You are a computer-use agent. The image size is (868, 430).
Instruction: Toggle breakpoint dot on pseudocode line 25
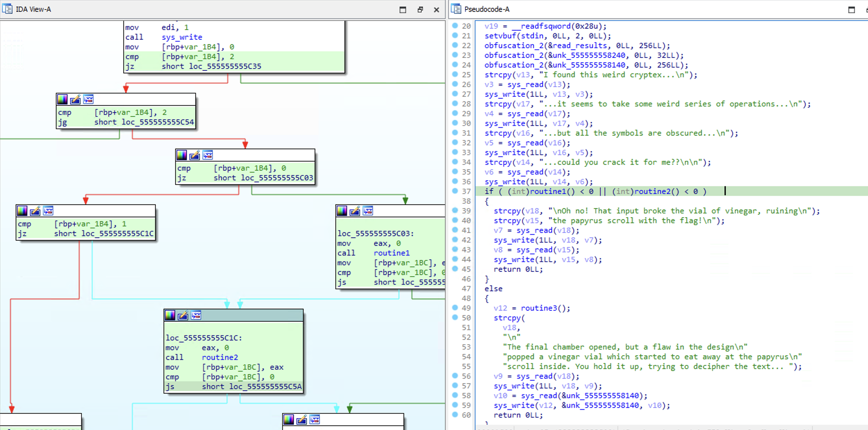click(x=455, y=74)
